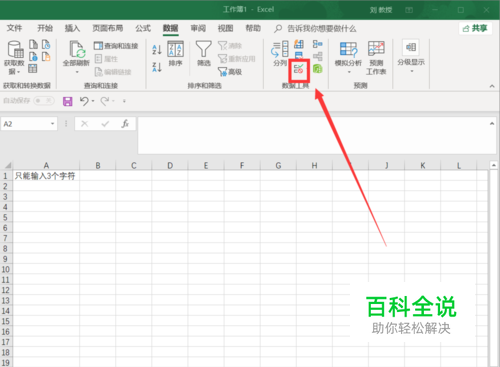Click the Advanced (高级) filter button
500x367 pixels.
(230, 72)
